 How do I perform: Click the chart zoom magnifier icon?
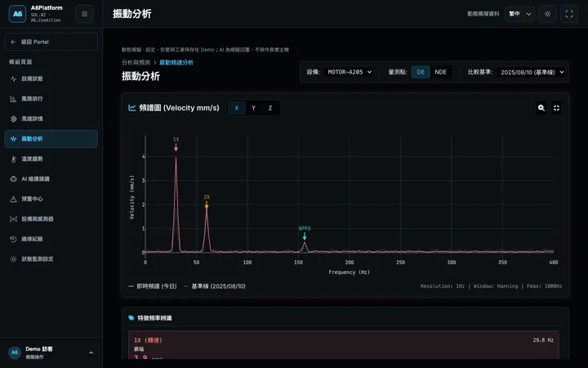click(541, 108)
